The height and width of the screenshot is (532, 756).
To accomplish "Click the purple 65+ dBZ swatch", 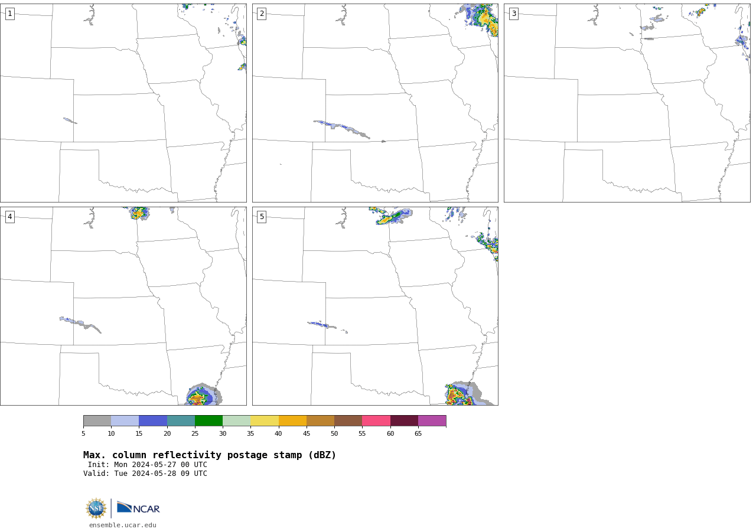I will pos(432,421).
